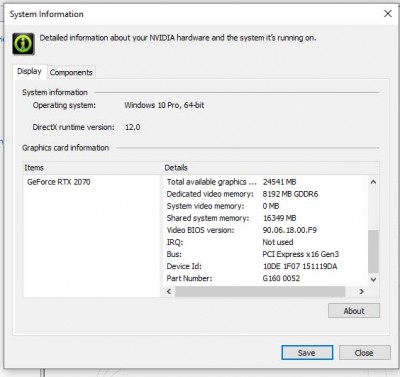The height and width of the screenshot is (377, 400).
Task: Switch to the Components tab
Action: 71,72
